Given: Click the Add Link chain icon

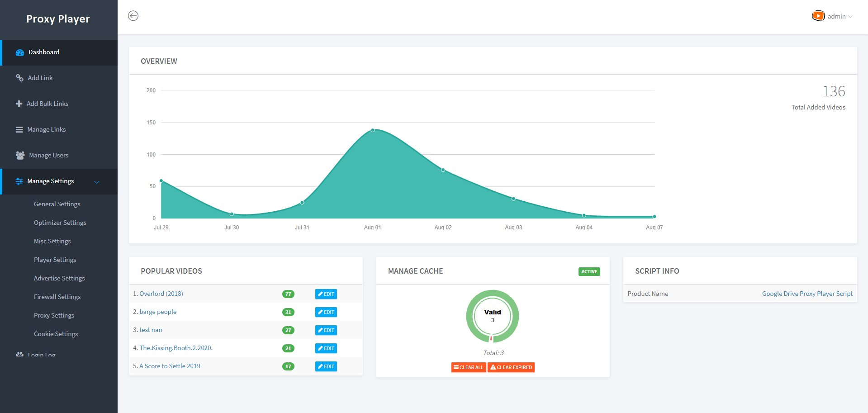Looking at the screenshot, I should 19,78.
